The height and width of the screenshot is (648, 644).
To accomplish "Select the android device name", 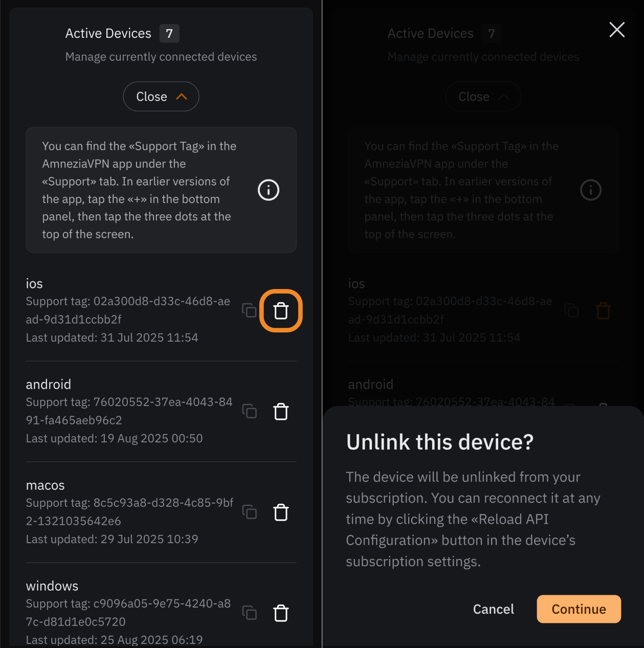I will click(49, 385).
